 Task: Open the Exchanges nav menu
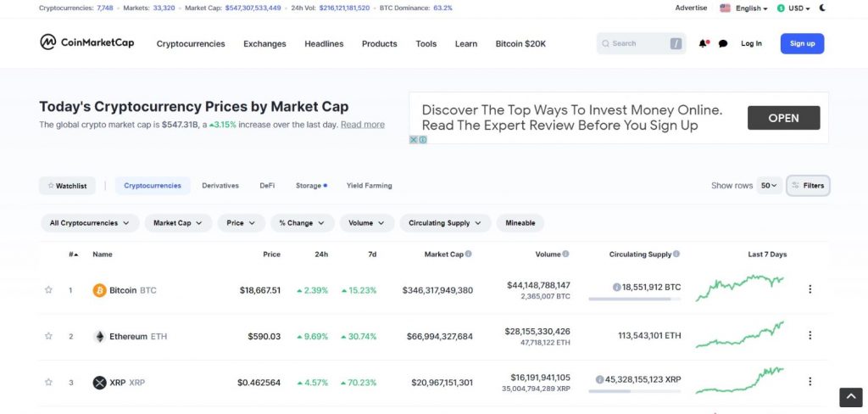click(x=264, y=44)
